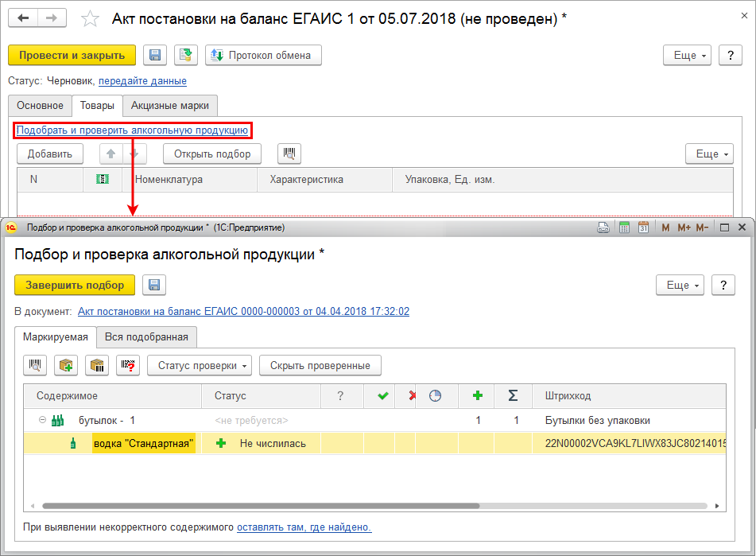Open Протокол обмена

coord(263,55)
